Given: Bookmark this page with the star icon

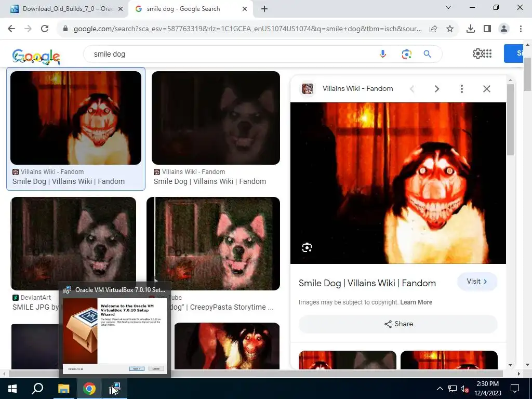Looking at the screenshot, I should [450, 29].
